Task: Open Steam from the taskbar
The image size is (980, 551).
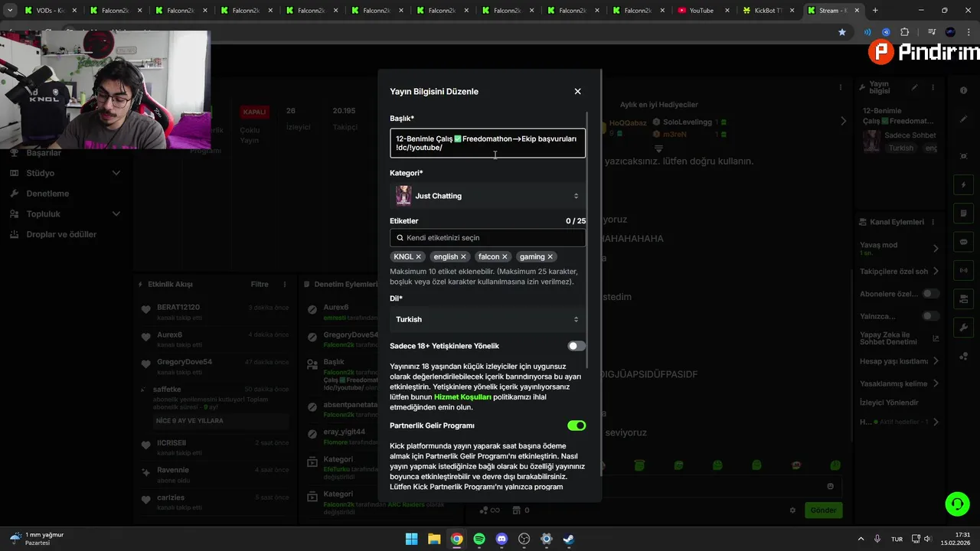Action: pos(569,539)
